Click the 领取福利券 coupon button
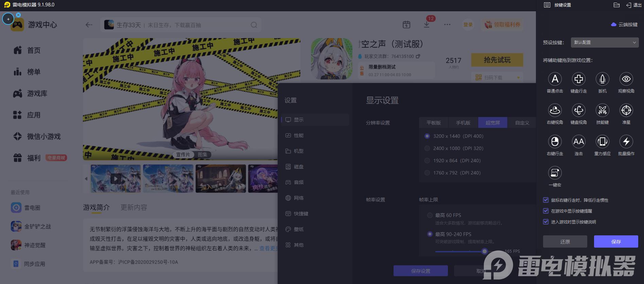 click(502, 24)
